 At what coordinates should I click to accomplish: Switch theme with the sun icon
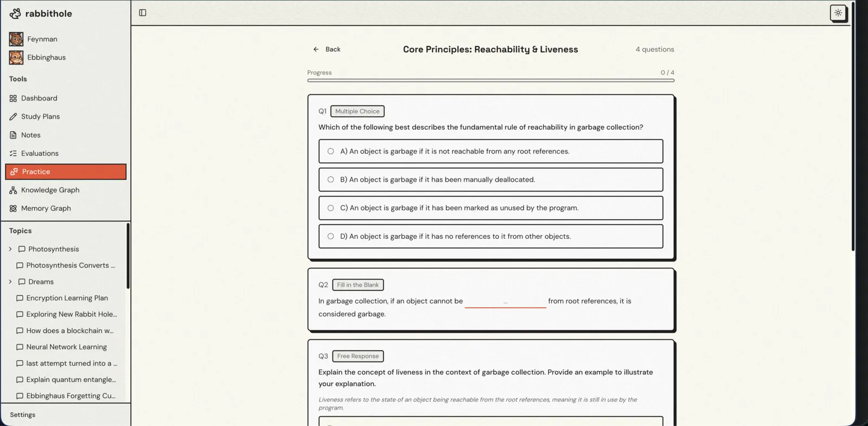[838, 12]
